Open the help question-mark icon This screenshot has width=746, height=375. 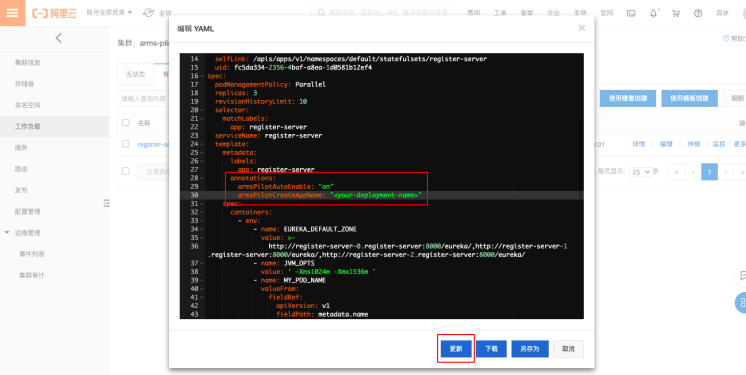coord(698,13)
